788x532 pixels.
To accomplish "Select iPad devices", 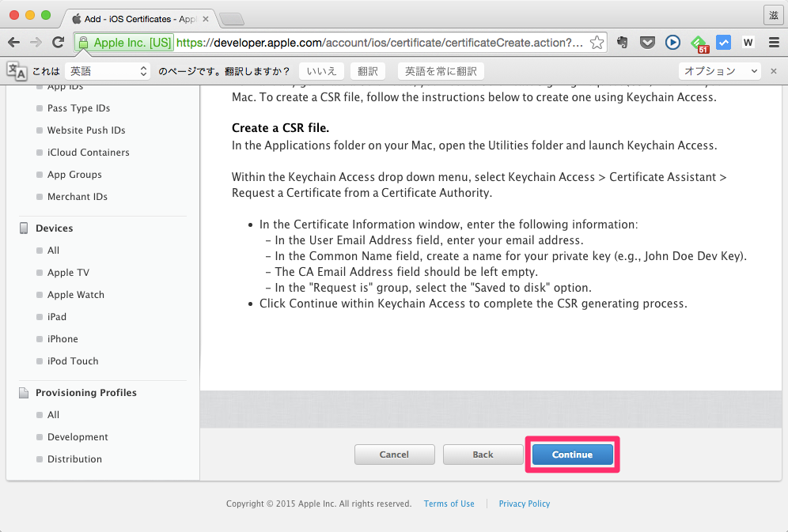I will point(57,316).
